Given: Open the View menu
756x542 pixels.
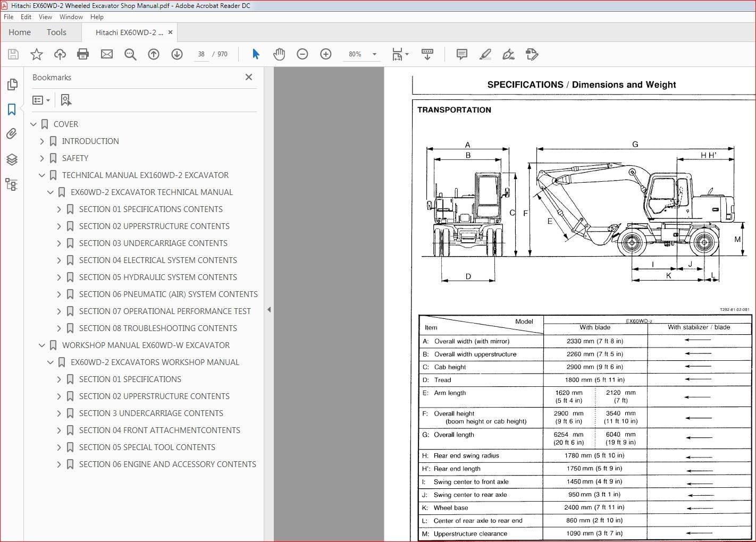Looking at the screenshot, I should tap(45, 17).
